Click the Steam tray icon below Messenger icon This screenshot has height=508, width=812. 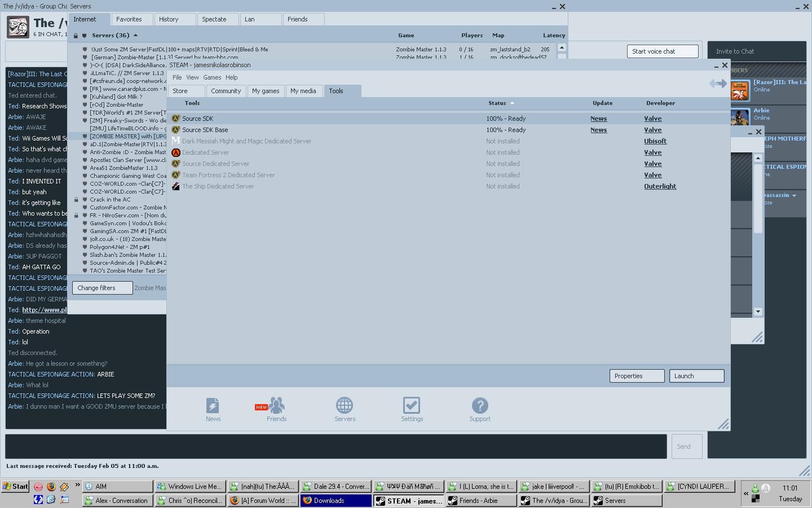[x=755, y=498]
